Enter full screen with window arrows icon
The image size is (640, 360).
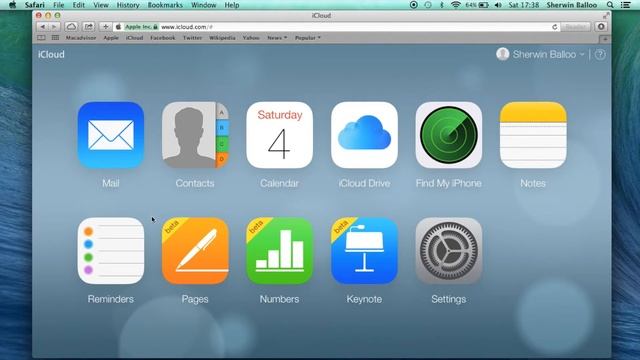click(x=606, y=16)
